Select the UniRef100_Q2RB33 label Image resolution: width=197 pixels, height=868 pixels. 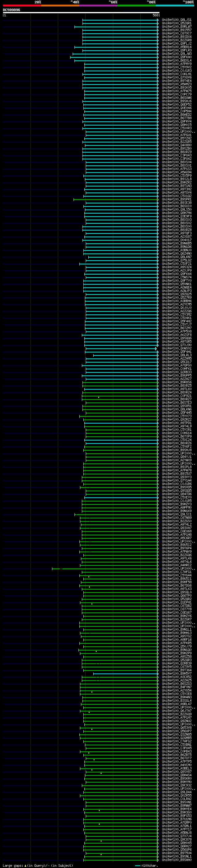pos(177,372)
